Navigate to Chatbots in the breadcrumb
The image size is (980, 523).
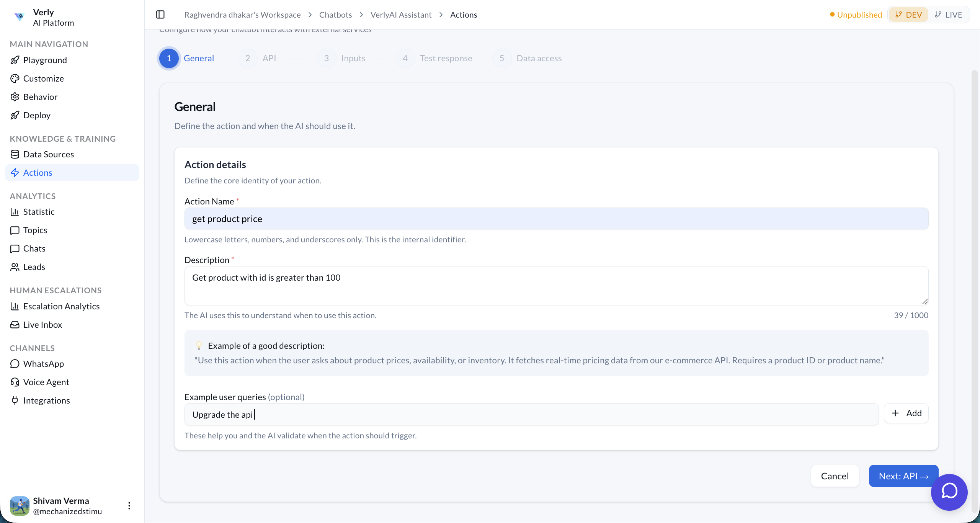pyautogui.click(x=335, y=14)
